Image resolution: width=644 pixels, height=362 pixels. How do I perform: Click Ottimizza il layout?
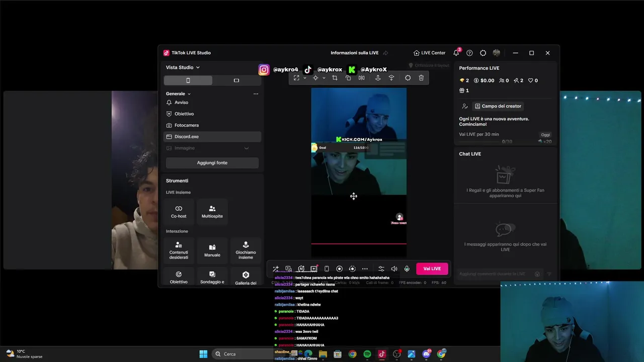pos(429,65)
